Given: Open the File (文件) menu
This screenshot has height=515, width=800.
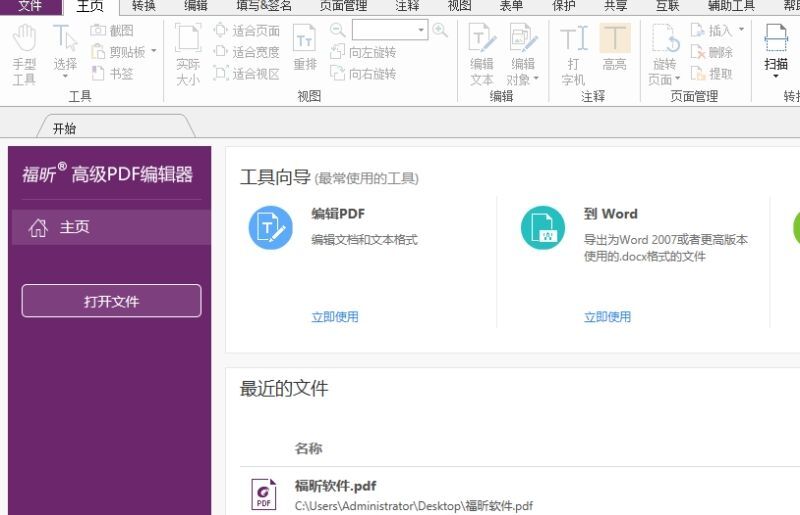Looking at the screenshot, I should [30, 6].
